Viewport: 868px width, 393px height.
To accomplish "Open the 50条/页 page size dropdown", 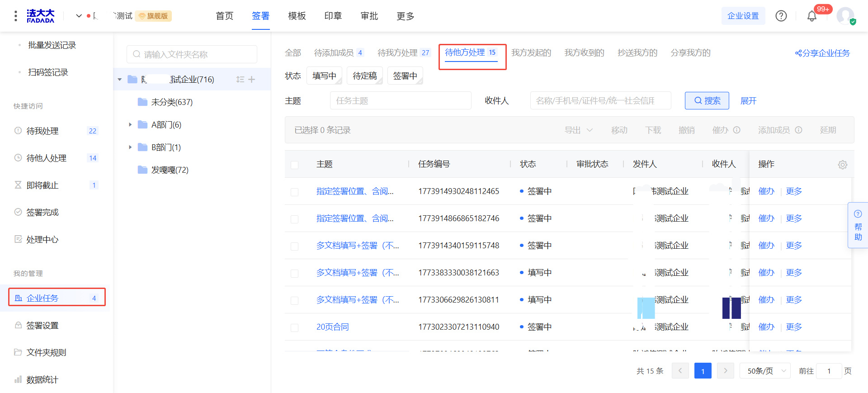I will click(765, 371).
